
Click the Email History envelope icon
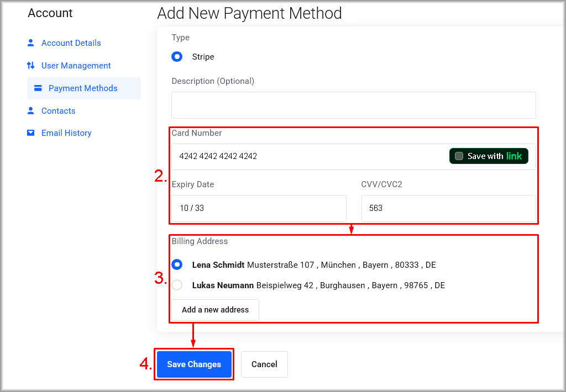click(31, 133)
